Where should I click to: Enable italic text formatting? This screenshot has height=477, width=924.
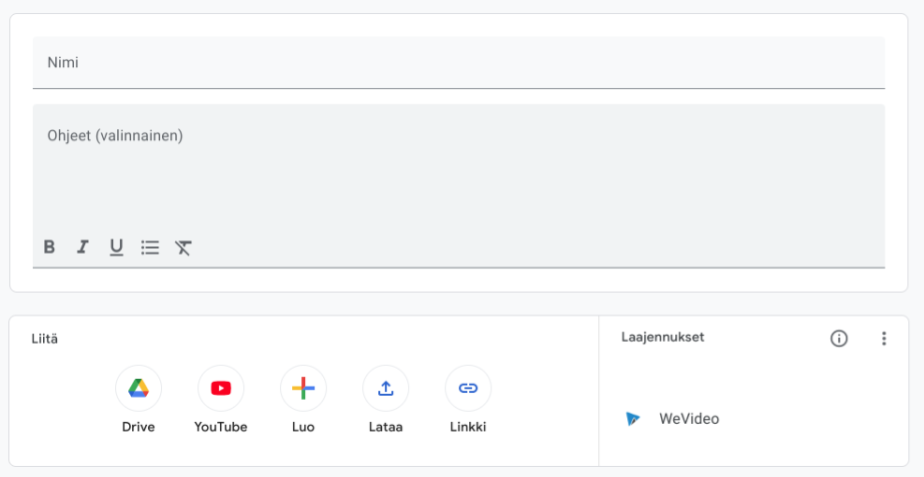(83, 247)
